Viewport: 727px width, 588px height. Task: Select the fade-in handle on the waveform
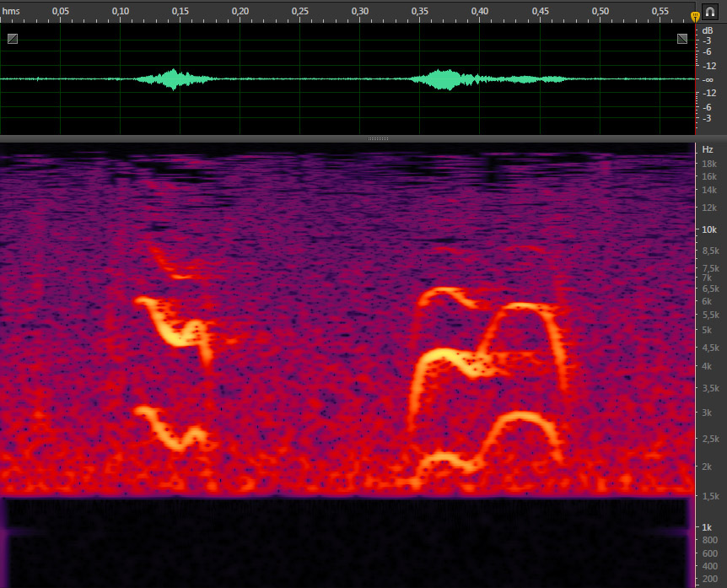pyautogui.click(x=13, y=39)
